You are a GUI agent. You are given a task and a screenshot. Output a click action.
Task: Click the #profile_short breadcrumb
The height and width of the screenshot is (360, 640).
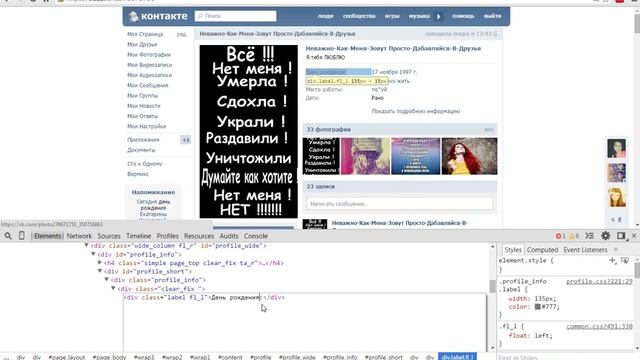[x=384, y=357]
